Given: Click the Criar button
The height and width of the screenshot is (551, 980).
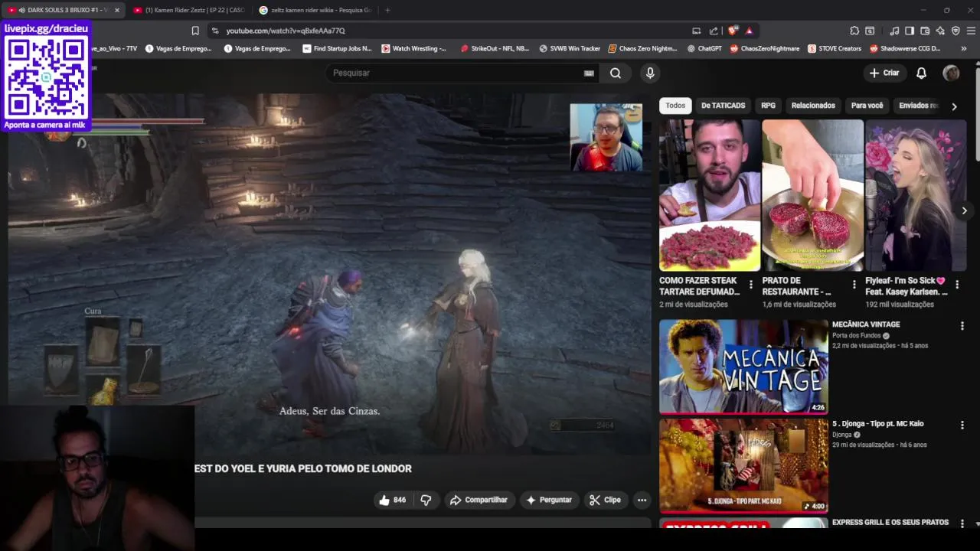Looking at the screenshot, I should pos(884,73).
